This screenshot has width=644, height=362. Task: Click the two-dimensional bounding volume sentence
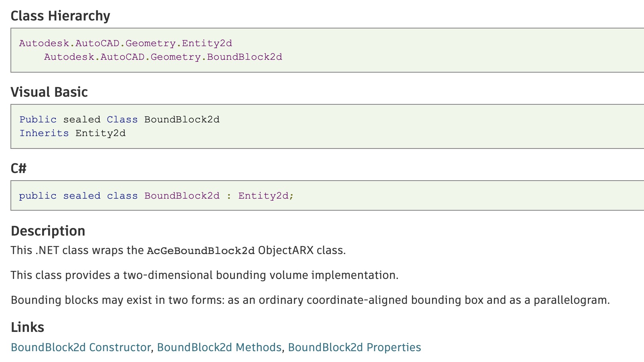click(204, 275)
